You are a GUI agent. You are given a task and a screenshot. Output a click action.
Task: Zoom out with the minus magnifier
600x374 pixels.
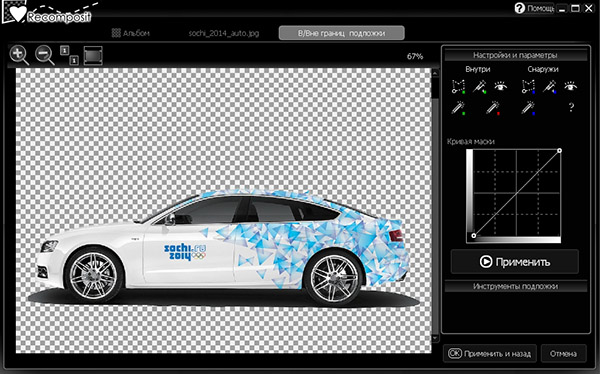click(44, 55)
